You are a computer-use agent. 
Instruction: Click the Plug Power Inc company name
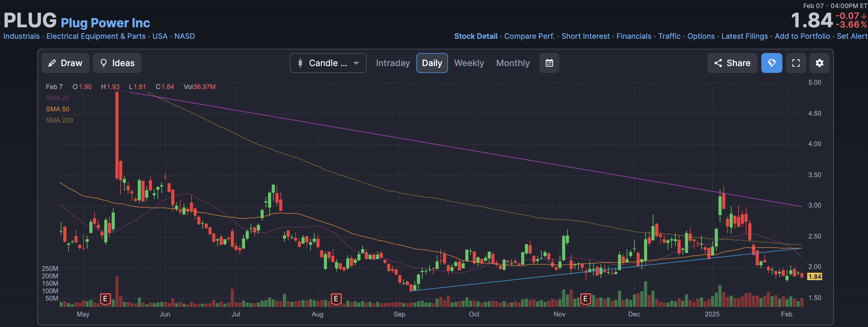tap(105, 23)
